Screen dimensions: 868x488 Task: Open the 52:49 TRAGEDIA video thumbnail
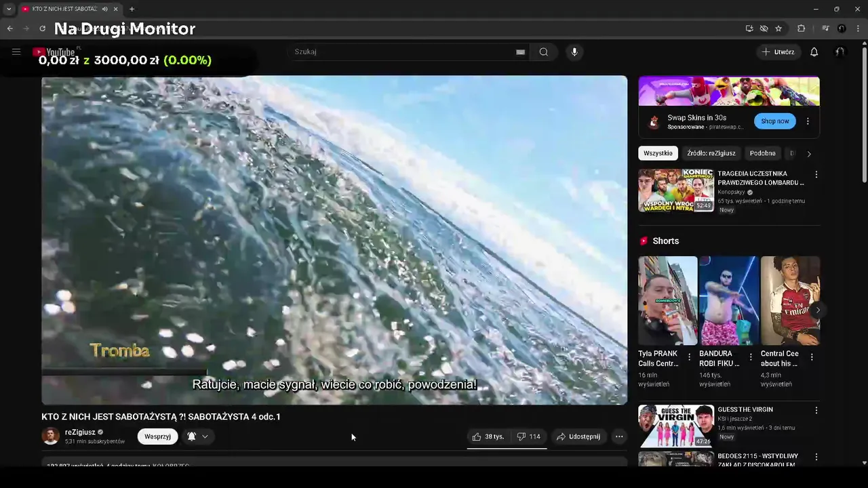pyautogui.click(x=676, y=190)
